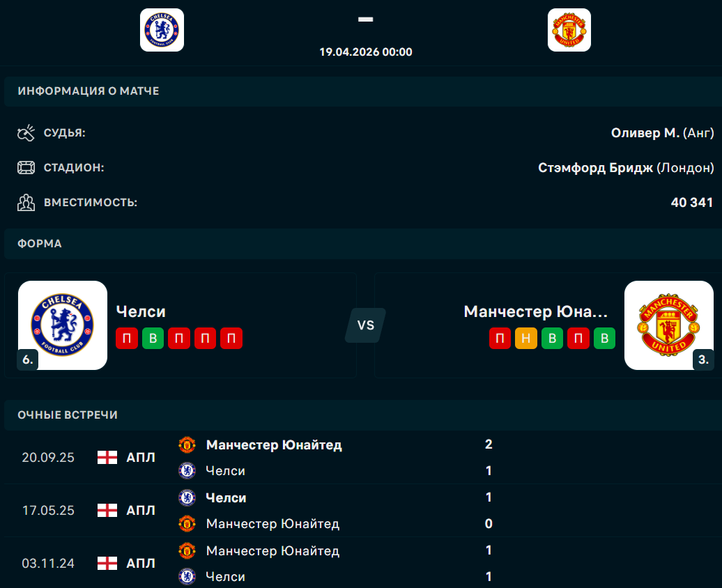The image size is (722, 588).
Task: Click the England flag in the 20.09.25 row
Action: (107, 458)
